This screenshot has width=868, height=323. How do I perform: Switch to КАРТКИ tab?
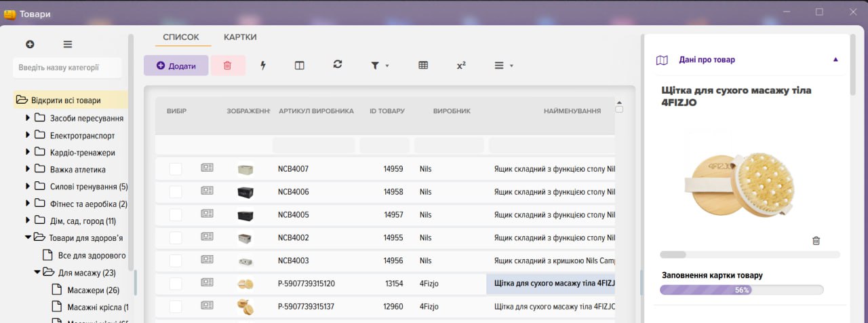point(240,37)
